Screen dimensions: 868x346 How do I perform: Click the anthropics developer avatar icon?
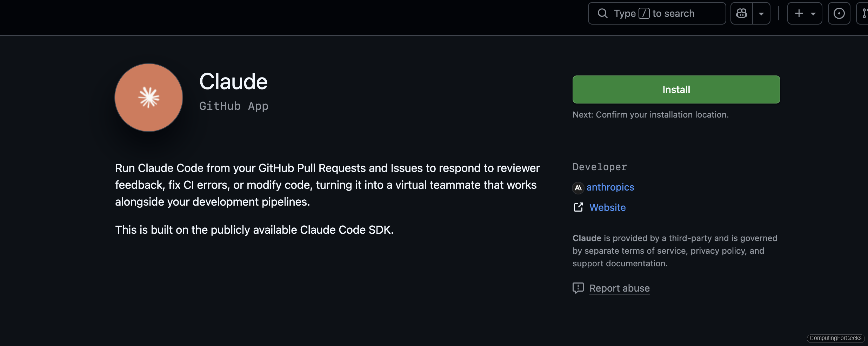577,188
